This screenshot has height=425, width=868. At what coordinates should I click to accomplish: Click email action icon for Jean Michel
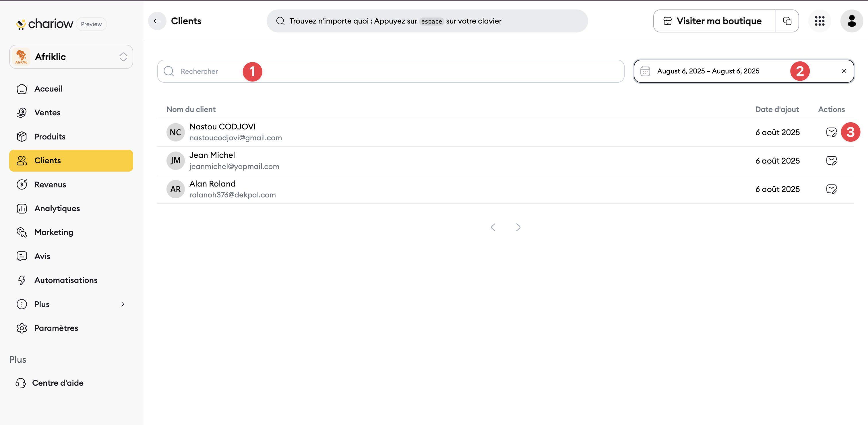click(x=831, y=161)
